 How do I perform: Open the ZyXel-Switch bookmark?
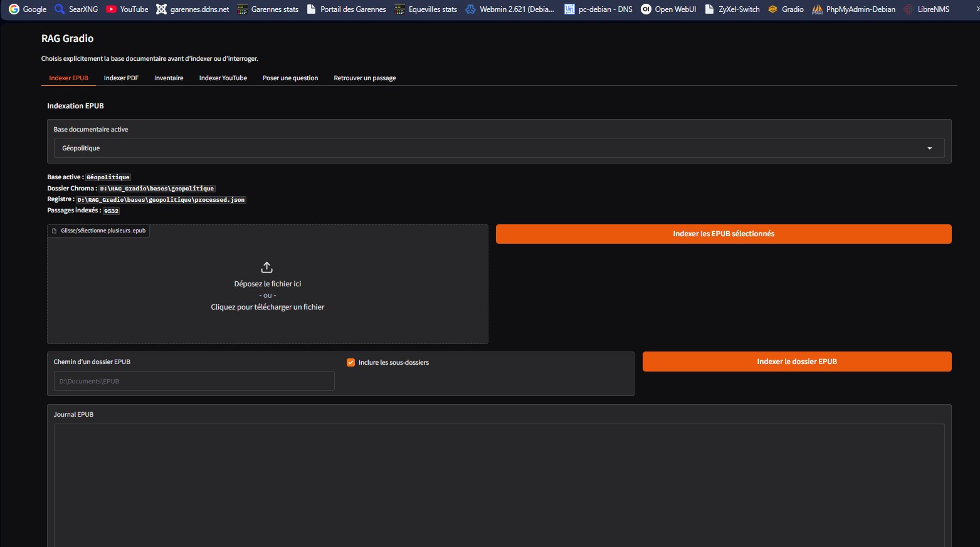pos(732,9)
